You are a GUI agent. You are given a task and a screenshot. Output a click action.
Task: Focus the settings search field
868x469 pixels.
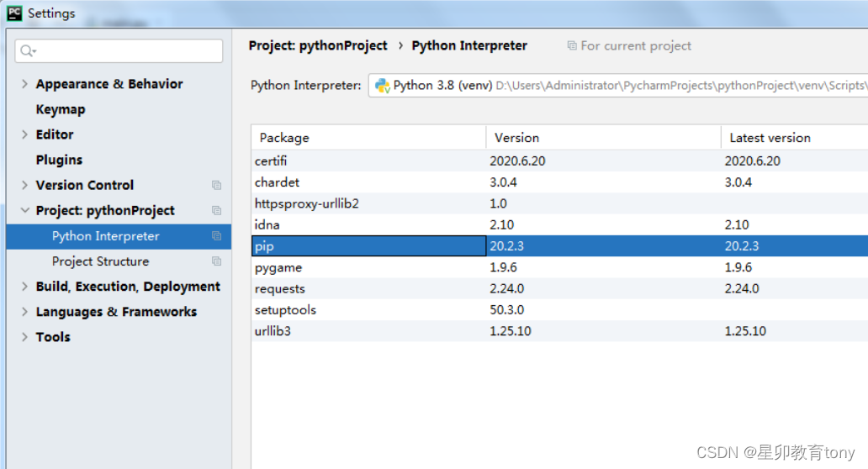tap(119, 51)
